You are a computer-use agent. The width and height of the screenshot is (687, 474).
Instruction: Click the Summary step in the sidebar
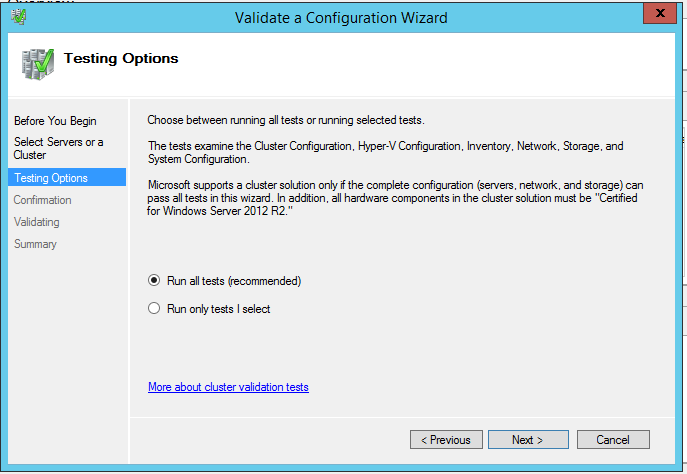point(35,244)
